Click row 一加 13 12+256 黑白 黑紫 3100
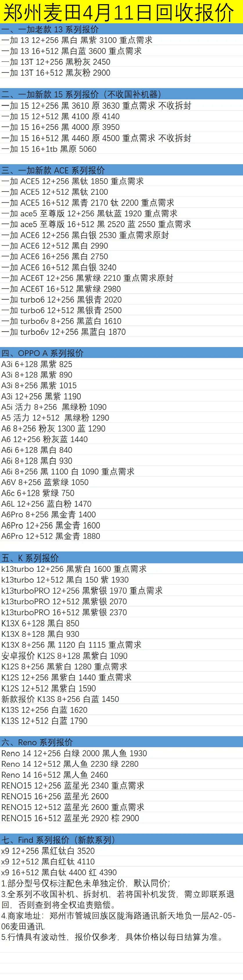Viewport: 243px width, 980px height. point(121,40)
